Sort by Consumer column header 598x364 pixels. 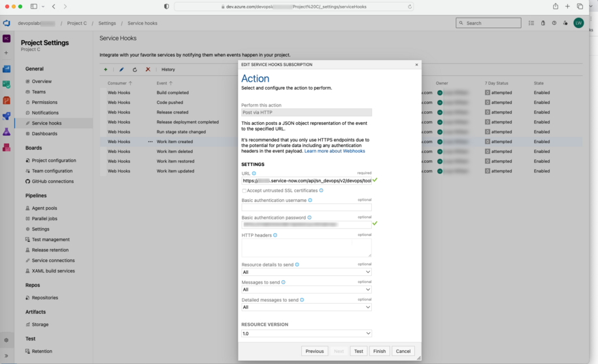point(120,83)
